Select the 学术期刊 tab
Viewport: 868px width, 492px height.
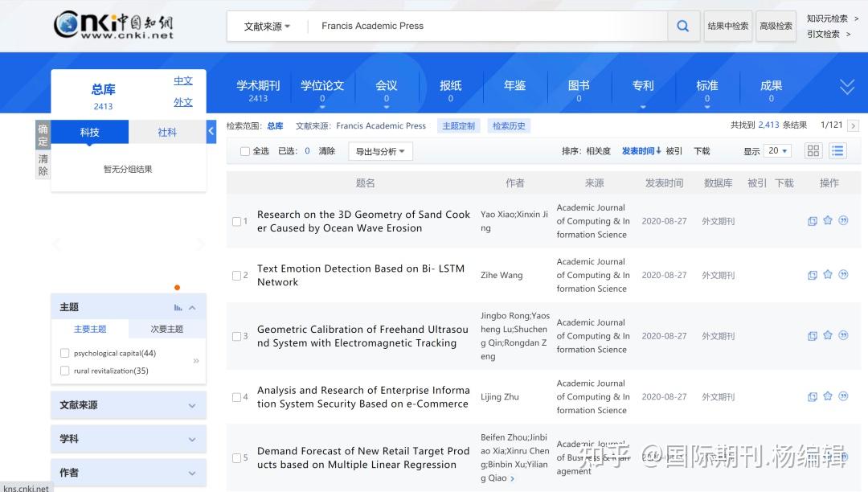click(x=259, y=91)
